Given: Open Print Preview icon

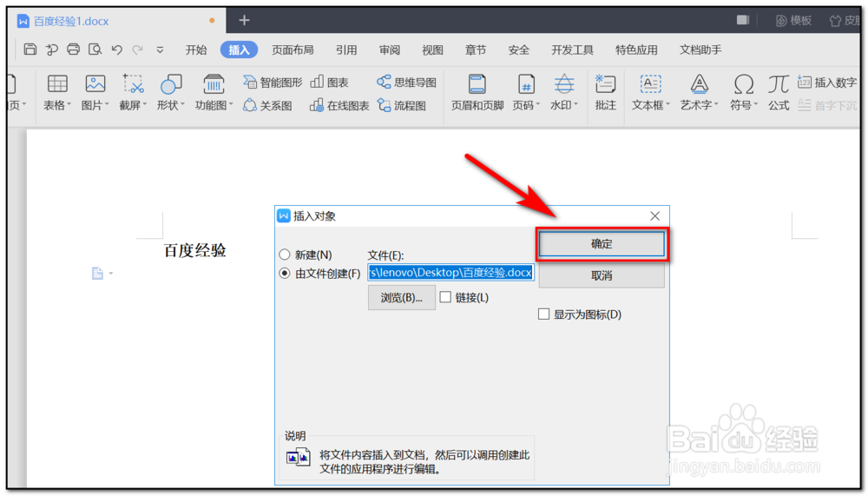Looking at the screenshot, I should click(95, 50).
